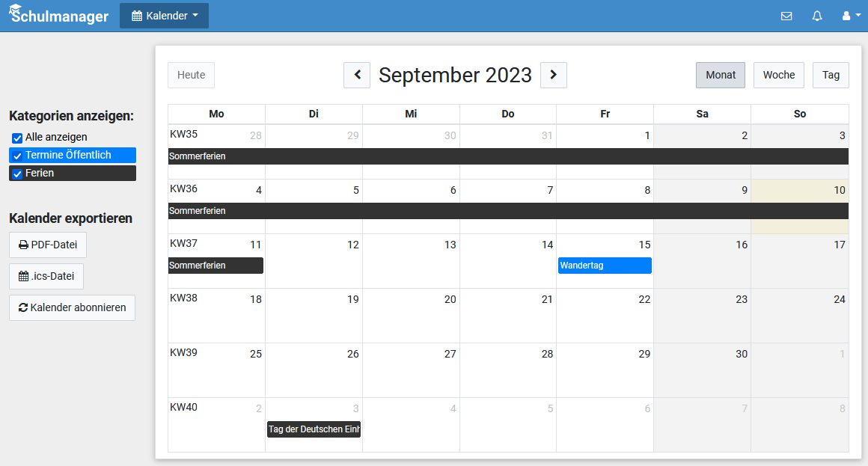868x466 pixels.
Task: Click Kalender abonnieren sync button
Action: point(73,307)
